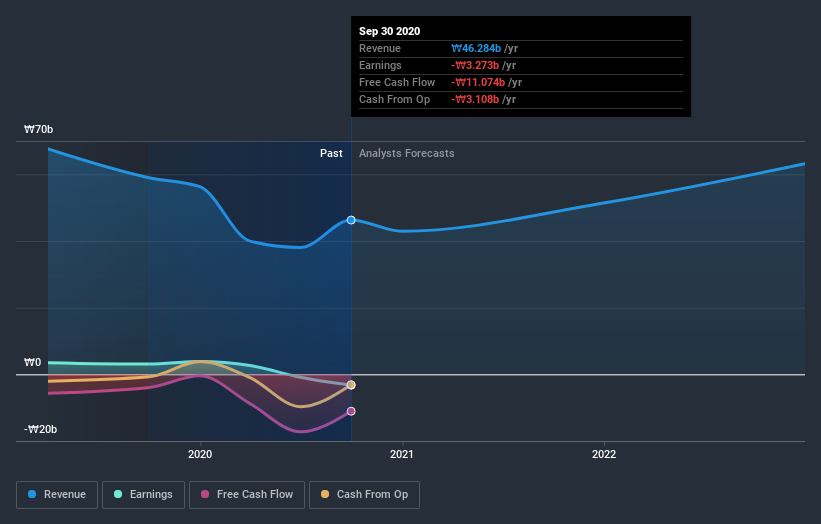Click the Revenue row label in tooltip
Viewport: 821px width, 524px height.
coord(380,48)
